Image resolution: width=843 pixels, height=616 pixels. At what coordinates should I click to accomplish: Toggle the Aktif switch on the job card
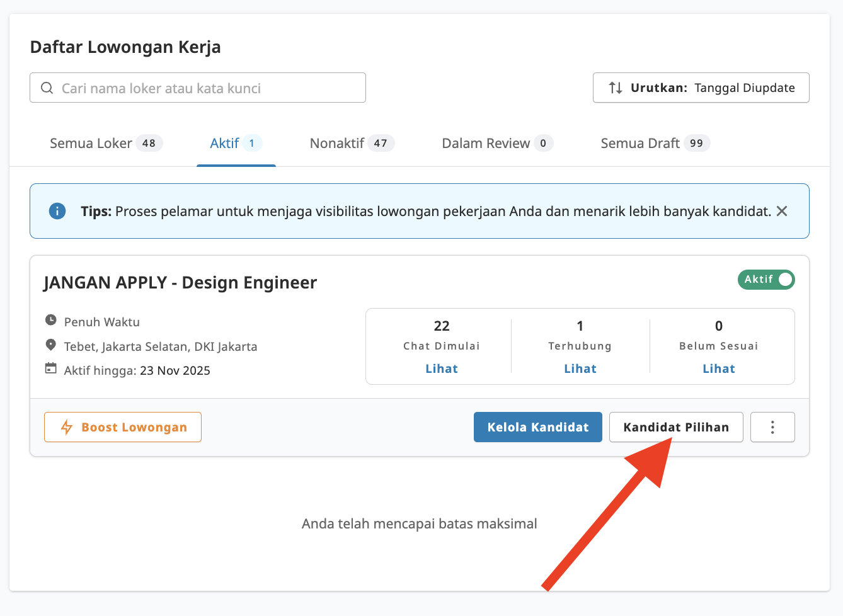click(783, 280)
